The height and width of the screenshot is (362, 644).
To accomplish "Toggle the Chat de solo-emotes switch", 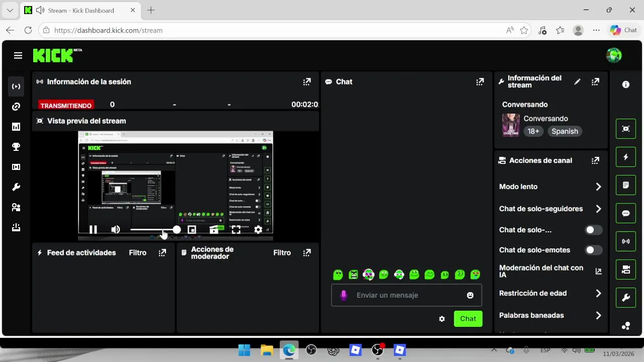I will pyautogui.click(x=594, y=250).
